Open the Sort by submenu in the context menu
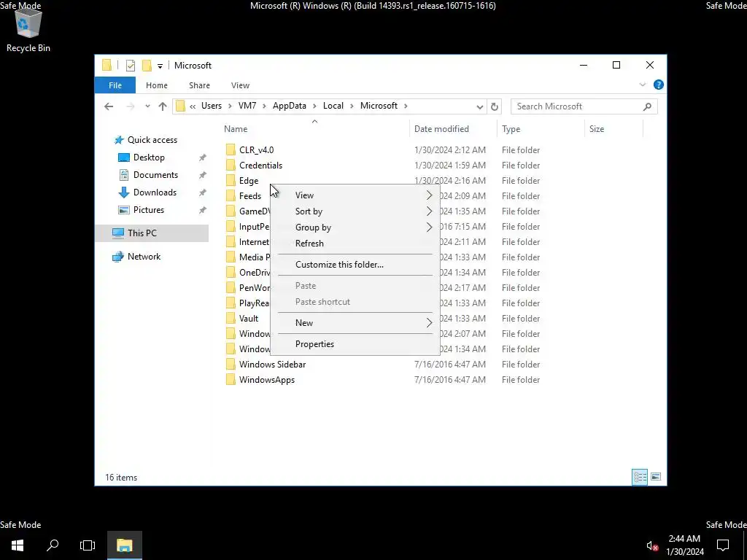This screenshot has width=747, height=560. point(355,211)
